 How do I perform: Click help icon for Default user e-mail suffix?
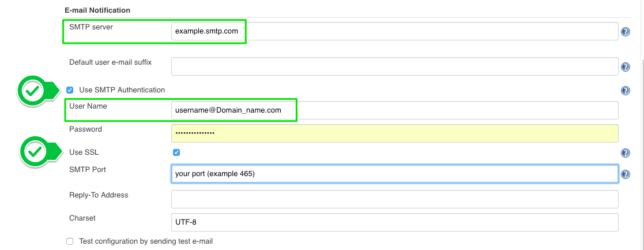click(x=626, y=68)
